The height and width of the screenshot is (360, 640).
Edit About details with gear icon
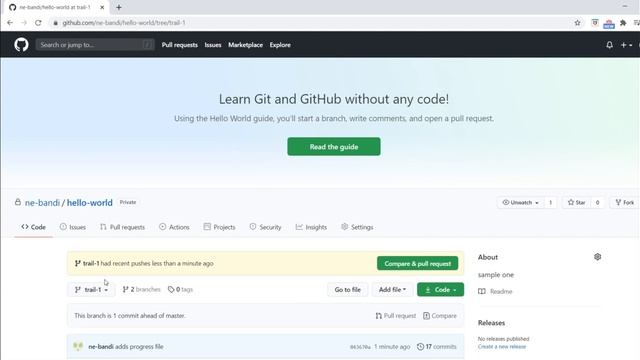[x=598, y=257]
